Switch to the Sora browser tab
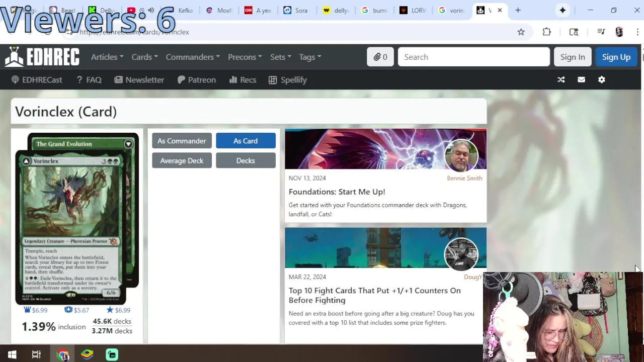The width and height of the screenshot is (644, 362). 296,10
